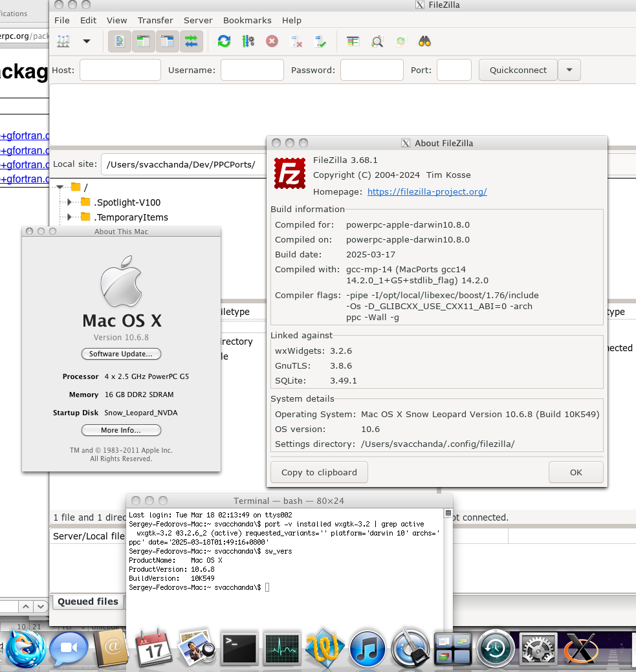
Task: Toggle transfer queue display
Action: 192,41
